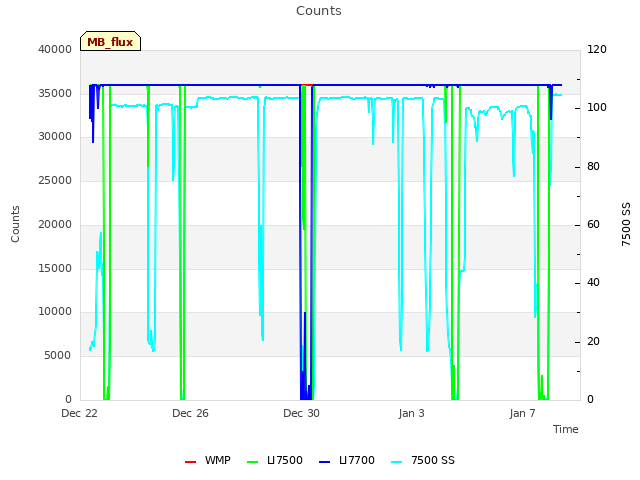Image resolution: width=640 pixels, height=480 pixels.
Task: Click the right '7500 SS' axis label
Action: [x=626, y=224]
